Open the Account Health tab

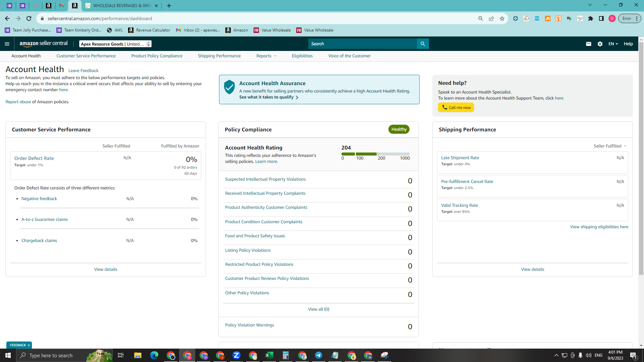(x=26, y=56)
